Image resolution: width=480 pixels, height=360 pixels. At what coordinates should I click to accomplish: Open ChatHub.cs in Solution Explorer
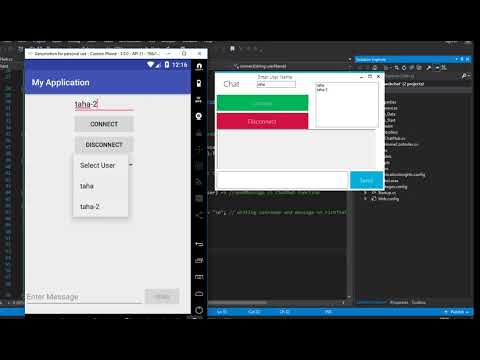pyautogui.click(x=395, y=138)
